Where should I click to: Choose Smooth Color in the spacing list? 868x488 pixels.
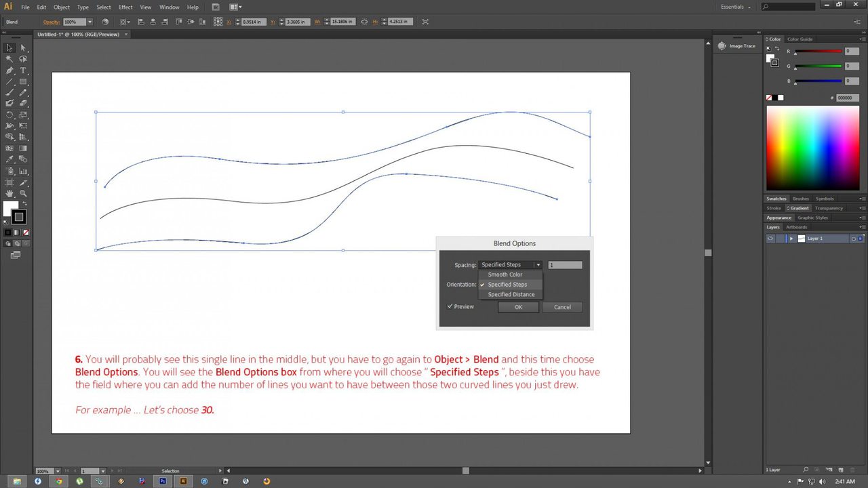point(505,274)
